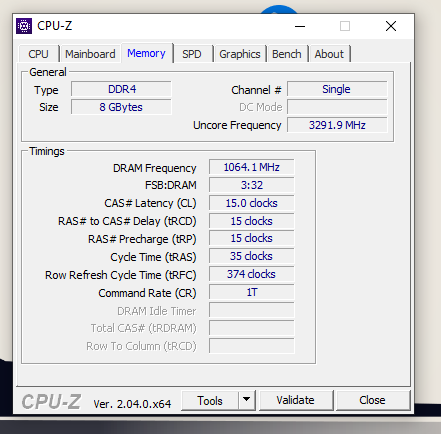441x434 pixels.
Task: Click the Uncore Frequency value 3291.9 MHz
Action: coord(337,125)
